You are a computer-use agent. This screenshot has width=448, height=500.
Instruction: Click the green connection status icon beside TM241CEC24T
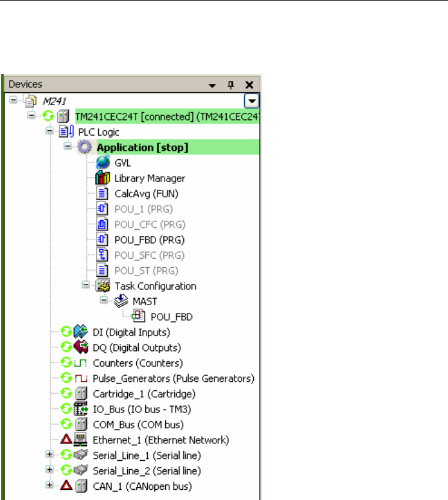coord(48,116)
